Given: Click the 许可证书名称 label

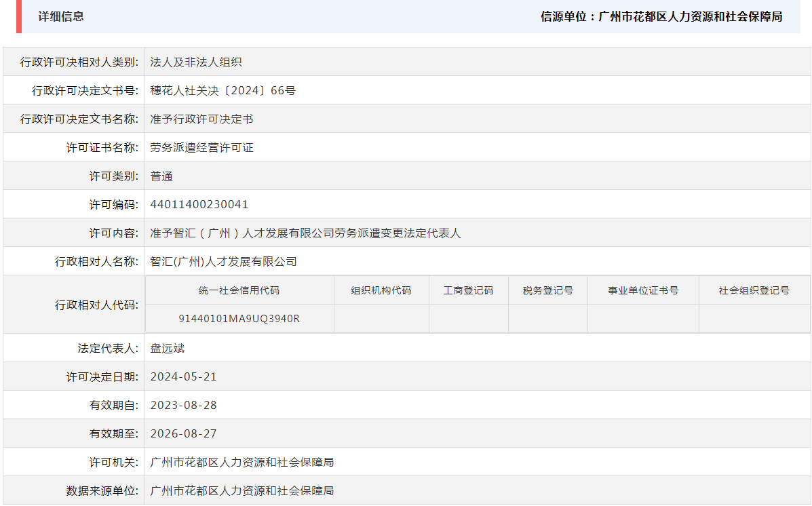Looking at the screenshot, I should [102, 148].
